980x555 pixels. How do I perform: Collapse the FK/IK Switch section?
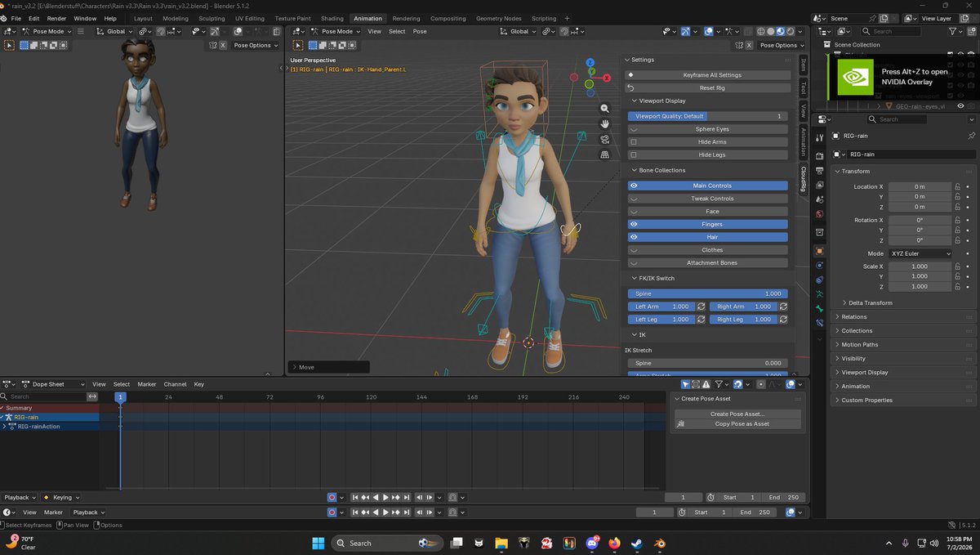point(657,279)
